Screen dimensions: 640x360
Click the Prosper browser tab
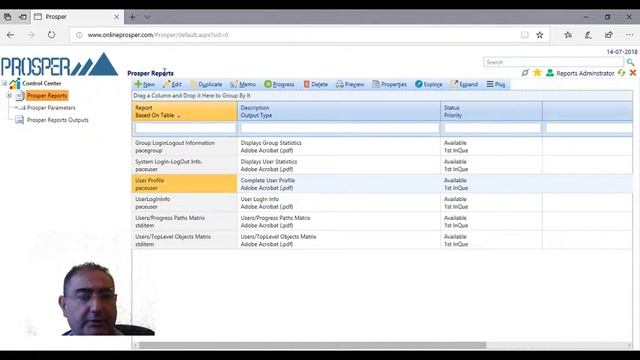point(76,17)
